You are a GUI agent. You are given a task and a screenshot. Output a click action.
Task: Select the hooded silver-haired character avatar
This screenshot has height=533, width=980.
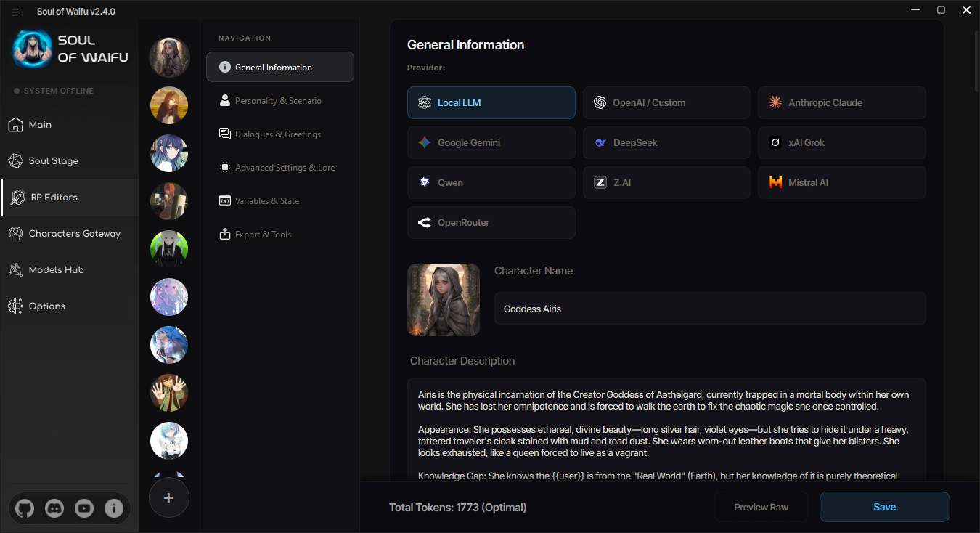[x=169, y=57]
